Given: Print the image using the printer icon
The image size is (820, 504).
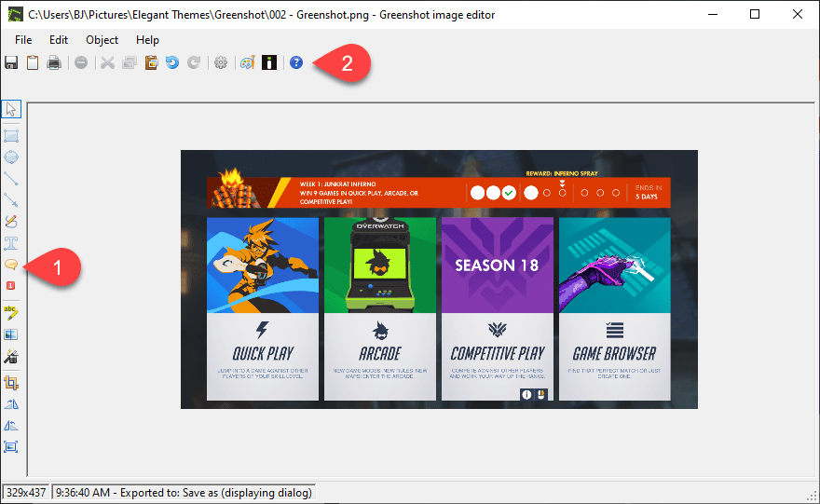Looking at the screenshot, I should click(x=55, y=63).
